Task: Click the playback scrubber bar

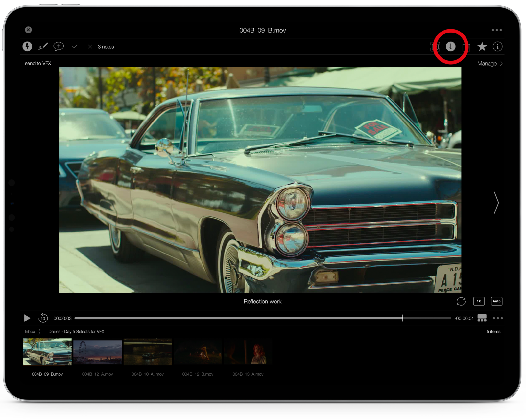Action: [263, 318]
